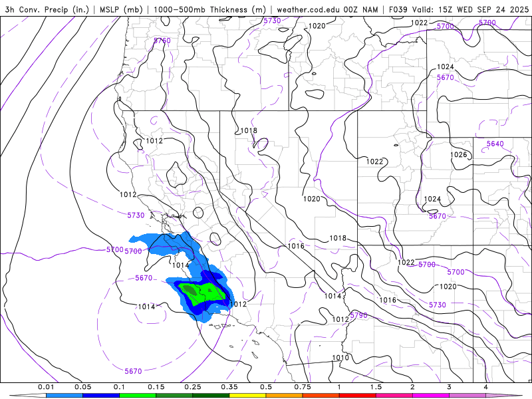The image size is (532, 399).
Task: Select the dark blue 0.05–0.1 legend swatch
Action: (101, 396)
